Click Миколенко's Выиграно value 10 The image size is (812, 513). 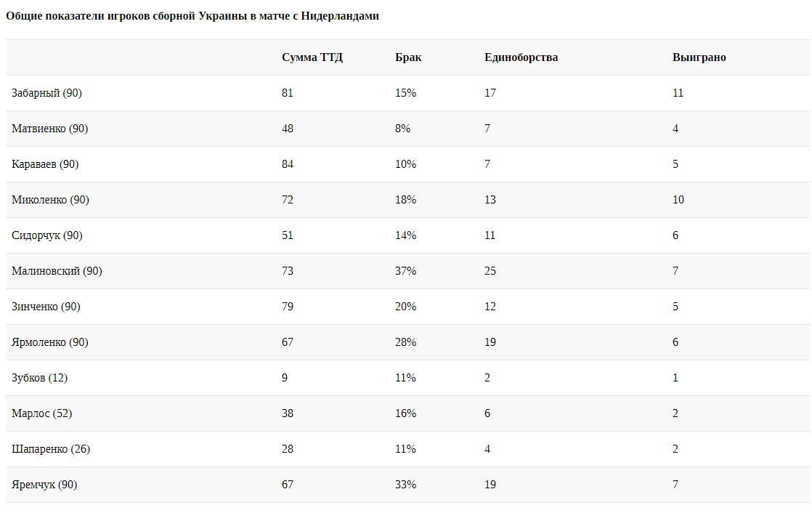(678, 200)
